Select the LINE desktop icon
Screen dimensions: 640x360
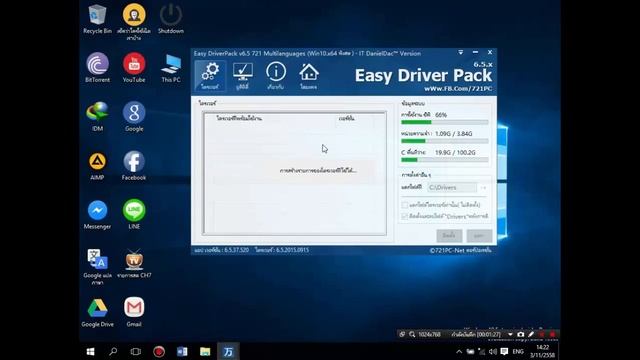pos(134,215)
